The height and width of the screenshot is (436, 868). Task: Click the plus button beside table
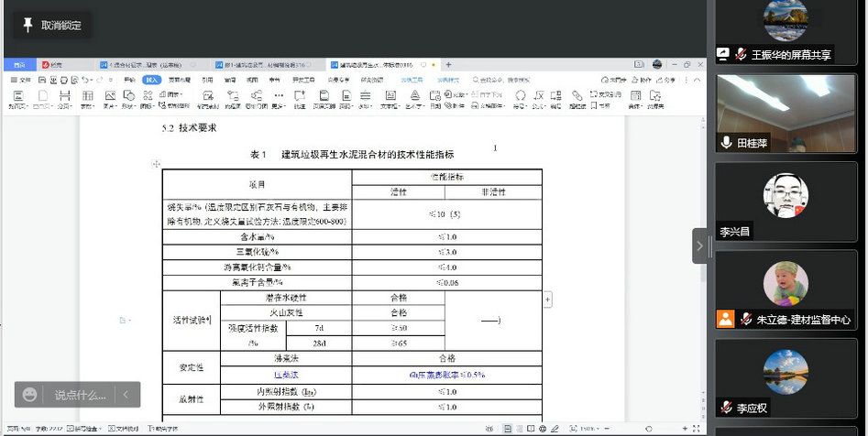548,300
